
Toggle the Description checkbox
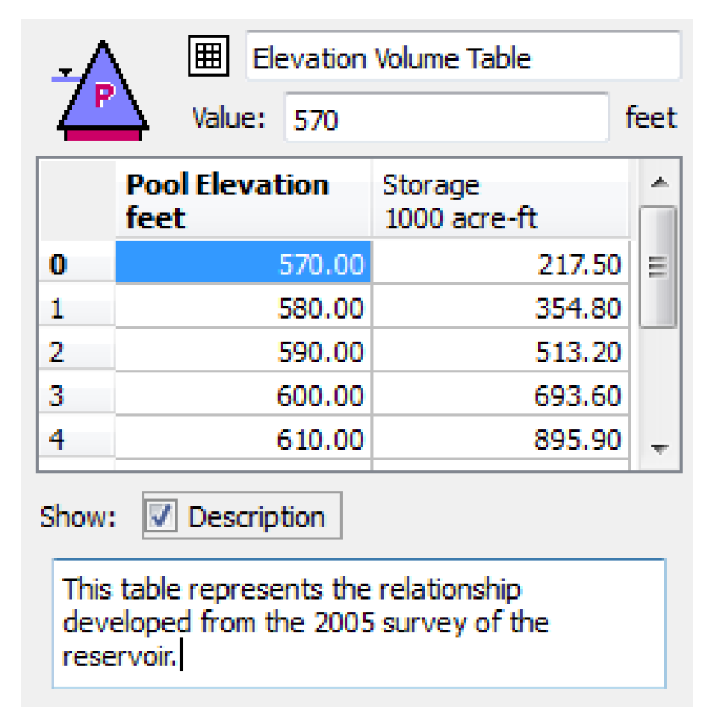coord(161,517)
